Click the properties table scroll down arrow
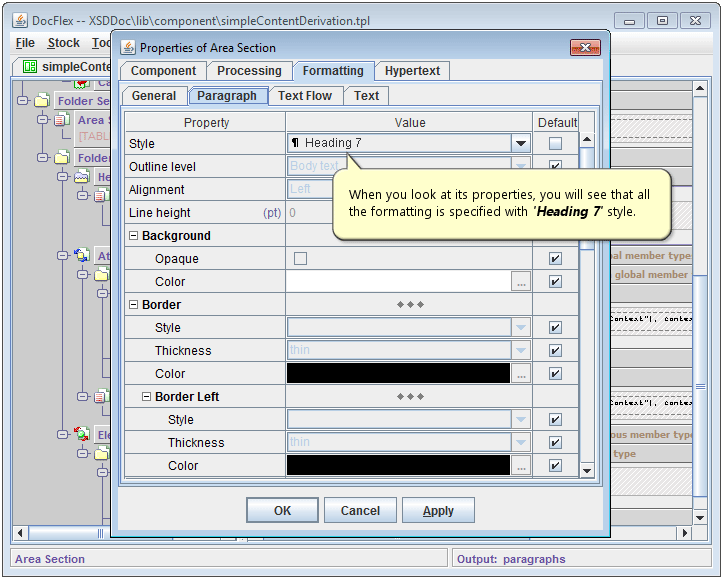This screenshot has width=723, height=579. (586, 470)
